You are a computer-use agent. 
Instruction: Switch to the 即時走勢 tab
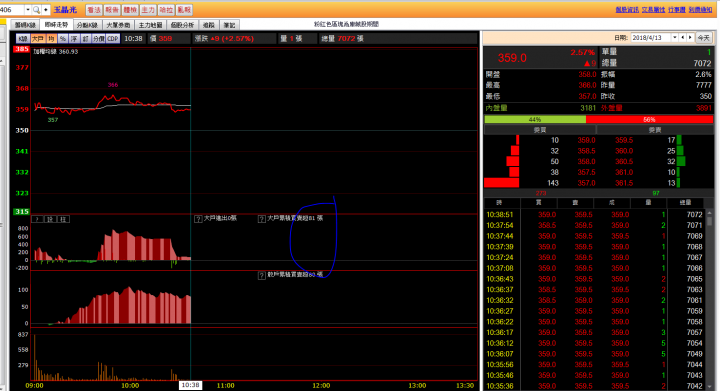[56, 25]
